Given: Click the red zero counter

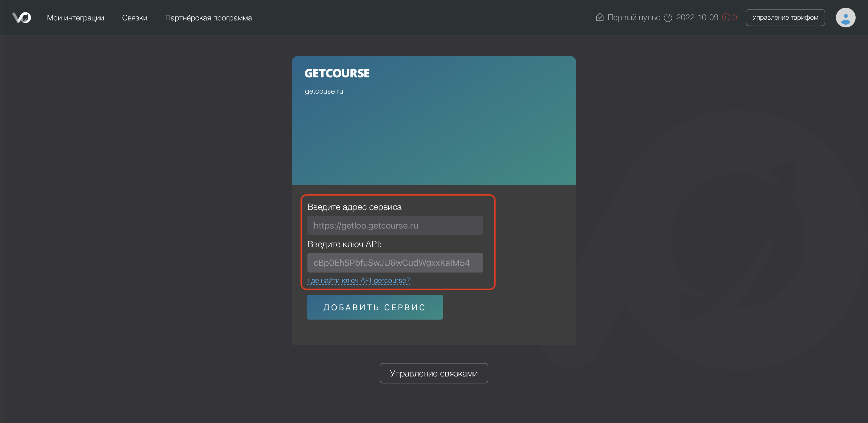Looking at the screenshot, I should [734, 18].
